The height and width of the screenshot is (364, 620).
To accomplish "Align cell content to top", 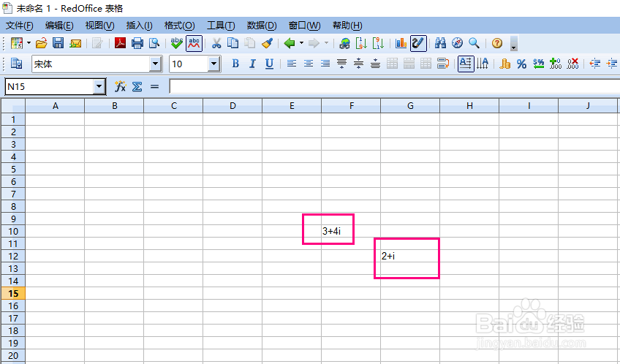I will coord(341,64).
